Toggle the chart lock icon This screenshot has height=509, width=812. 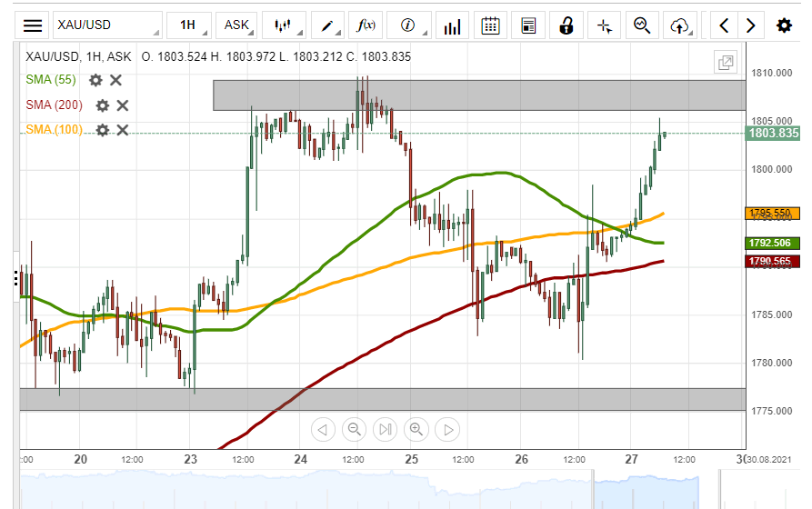pyautogui.click(x=566, y=25)
